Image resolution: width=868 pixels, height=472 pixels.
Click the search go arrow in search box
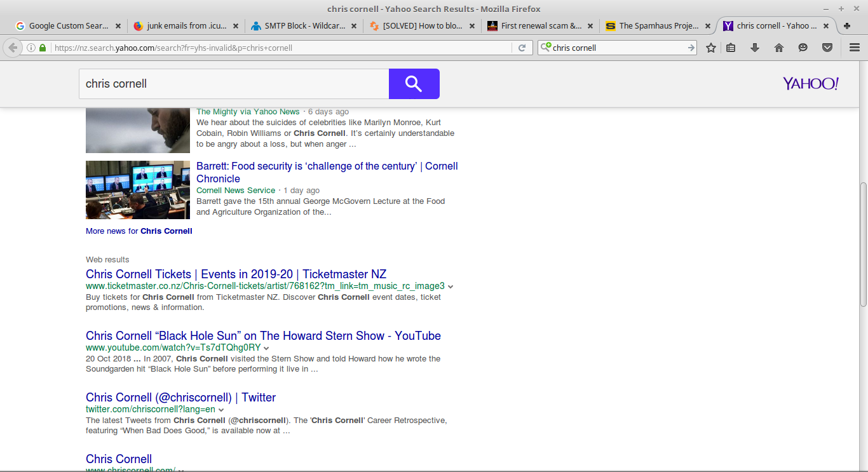[691, 48]
